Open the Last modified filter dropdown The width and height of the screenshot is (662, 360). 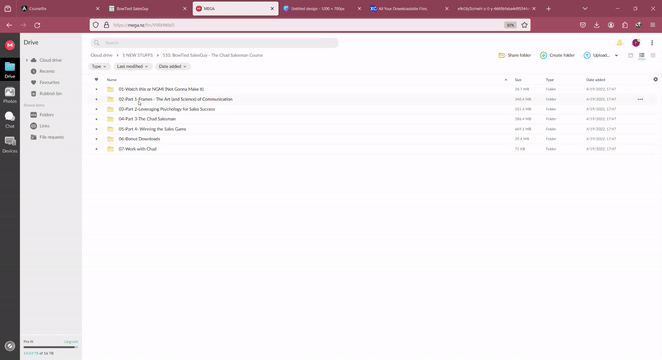pyautogui.click(x=133, y=66)
